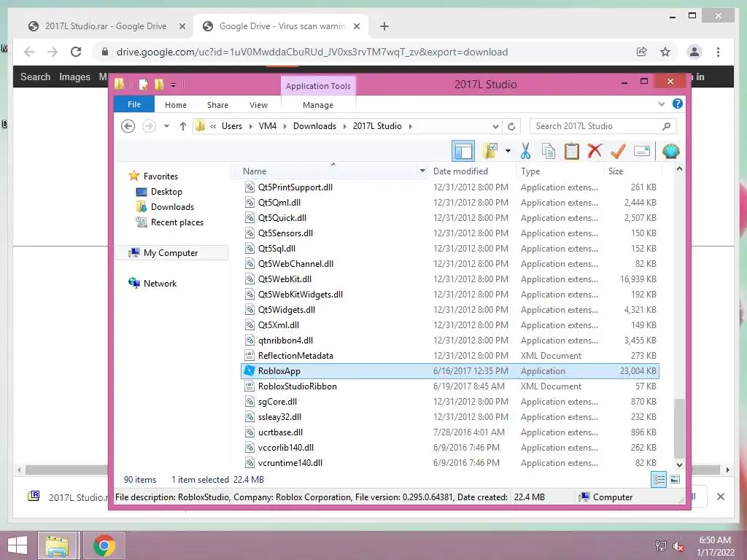747x560 pixels.
Task: Refresh the 2017L Studio folder view
Action: tap(511, 126)
